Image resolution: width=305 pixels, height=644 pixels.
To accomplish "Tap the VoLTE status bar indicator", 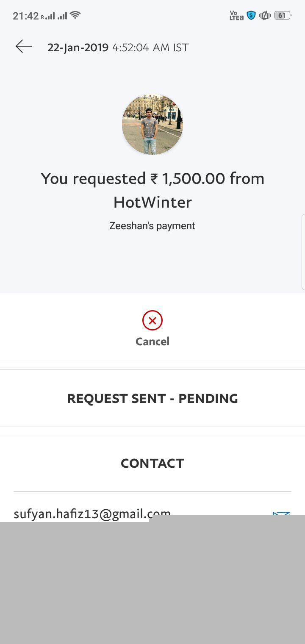I will point(236,16).
